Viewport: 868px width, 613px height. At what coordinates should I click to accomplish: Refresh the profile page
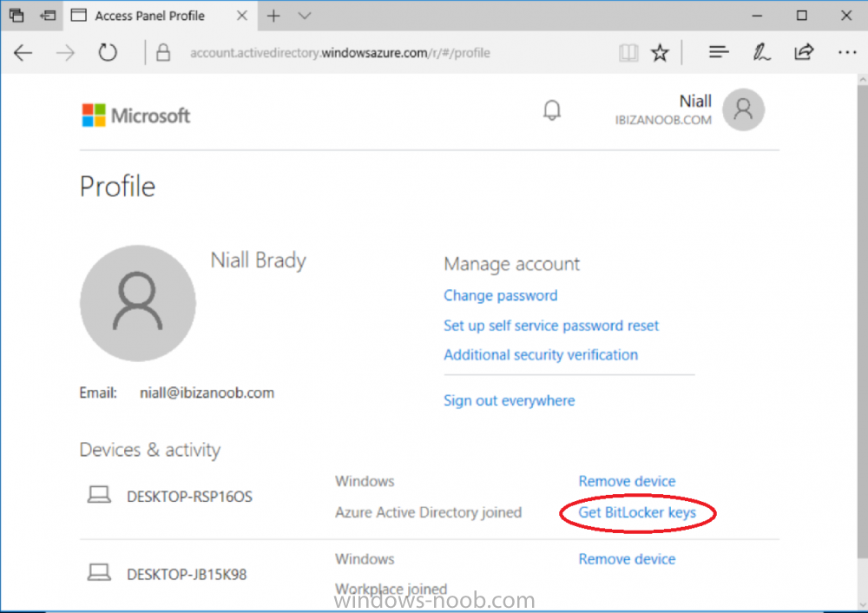click(108, 53)
